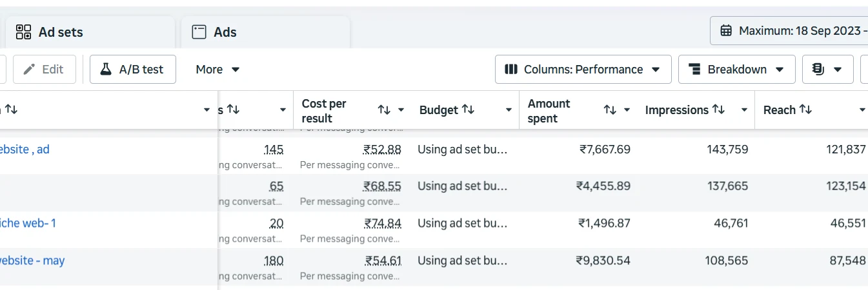Open the date range picker Maximum: 18 Sep 2023
The image size is (868, 290).
point(789,30)
